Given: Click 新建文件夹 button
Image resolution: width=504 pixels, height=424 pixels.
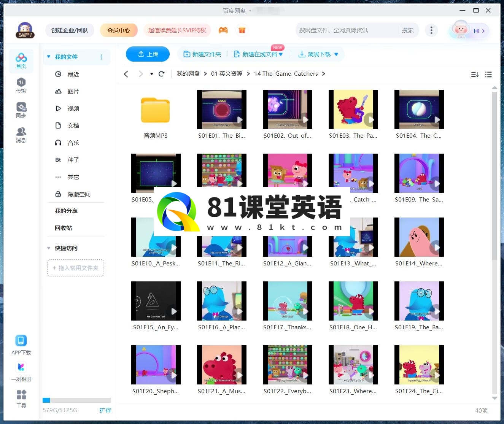Looking at the screenshot, I should coord(202,54).
